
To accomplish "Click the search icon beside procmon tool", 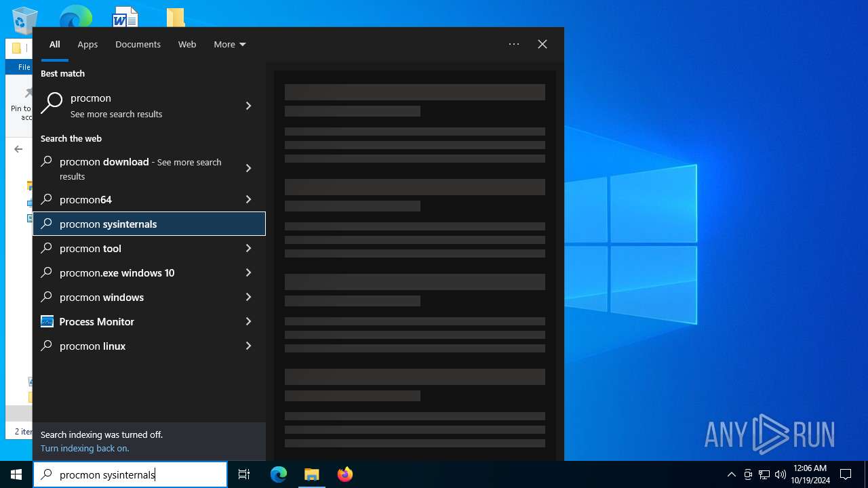I will (x=47, y=248).
